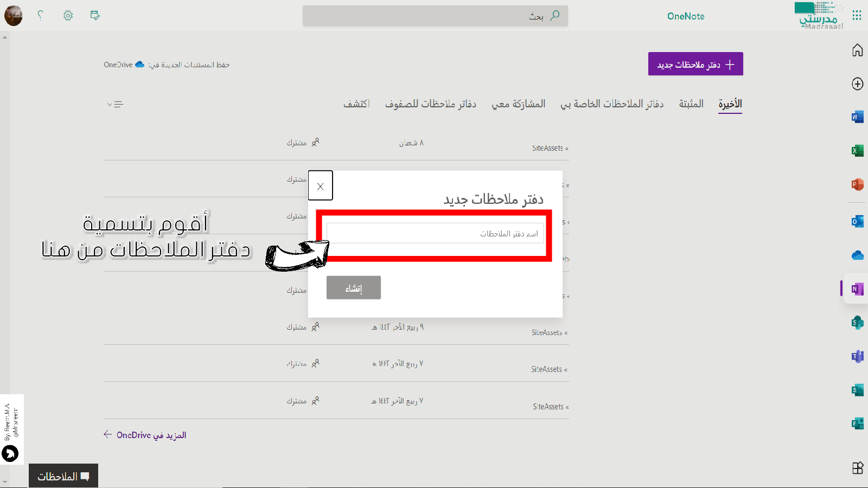Open the settings gear icon
Screen dimensions: 868x488
(x=68, y=16)
